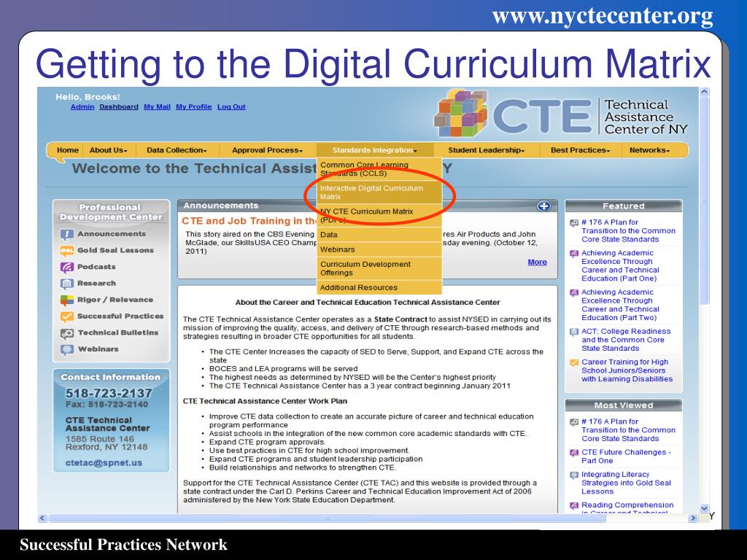Click icon beside Featured '# 176 A Plan' item
This screenshot has width=747, height=560.
click(574, 222)
